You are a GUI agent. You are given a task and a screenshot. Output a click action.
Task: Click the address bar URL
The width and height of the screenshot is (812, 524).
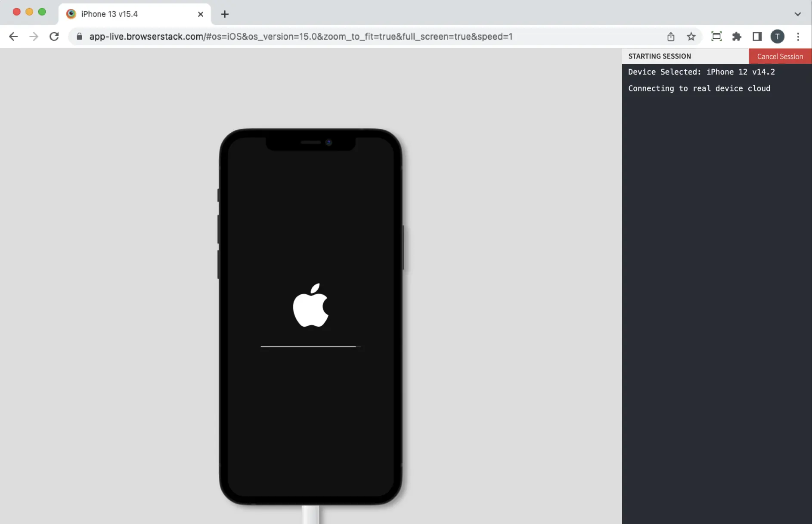tap(301, 36)
